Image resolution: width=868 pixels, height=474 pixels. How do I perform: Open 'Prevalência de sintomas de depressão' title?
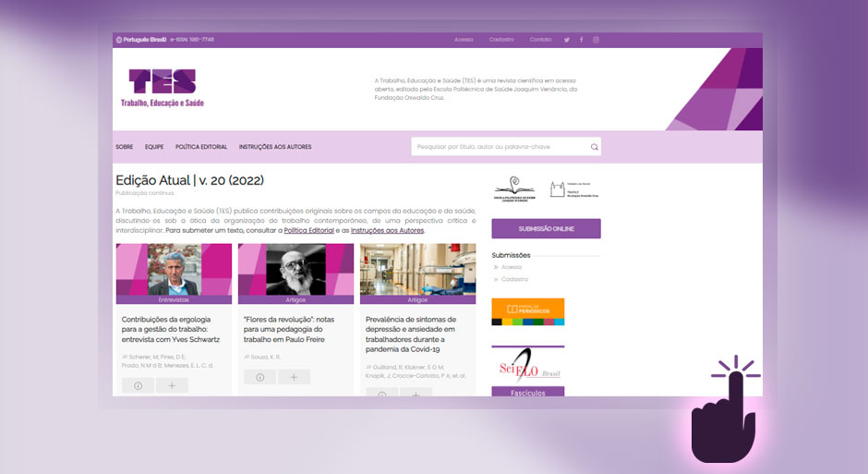coord(411,334)
